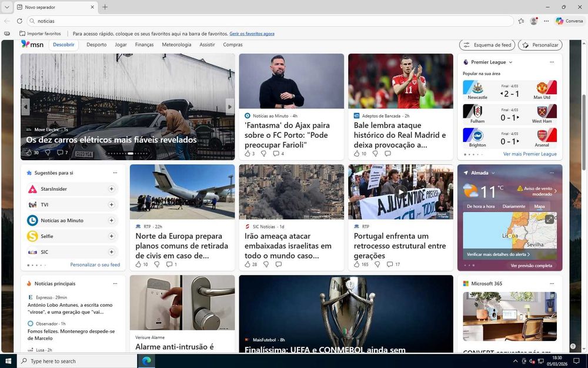The height and width of the screenshot is (368, 588).
Task: Expand the weather map fullscreen icon
Action: (549, 219)
